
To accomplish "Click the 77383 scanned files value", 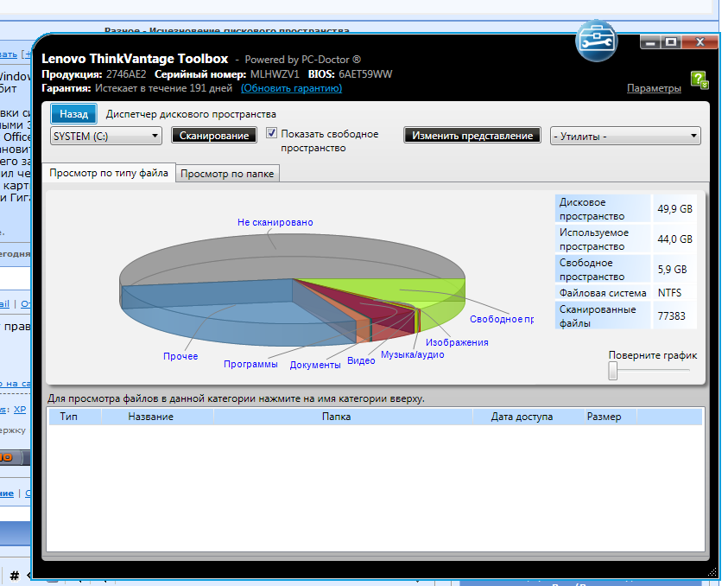I will tap(671, 316).
